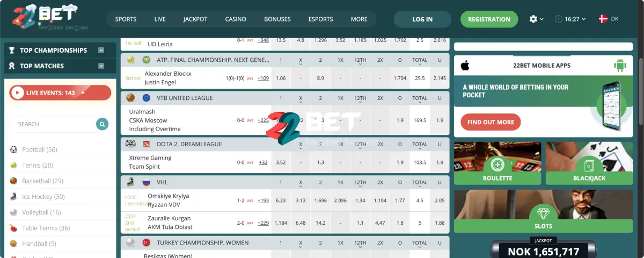Expand the Top Championships section
This screenshot has height=258, width=644.
[101, 50]
